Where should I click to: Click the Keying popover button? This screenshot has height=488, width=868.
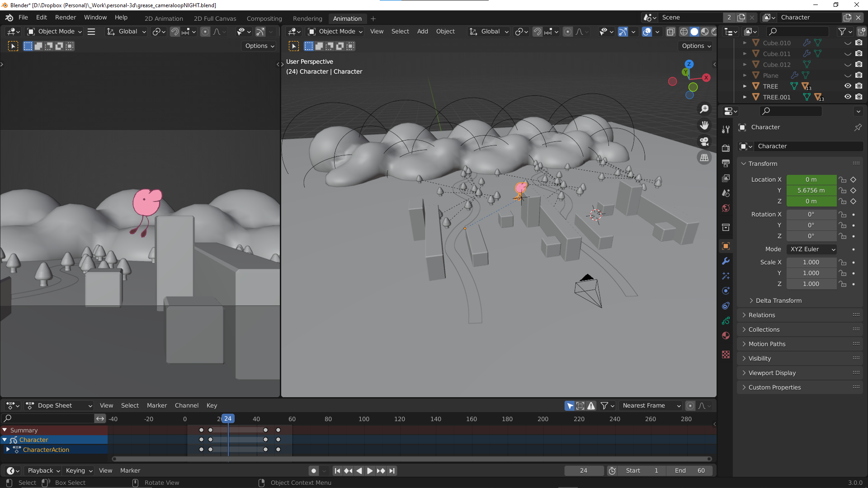(79, 471)
